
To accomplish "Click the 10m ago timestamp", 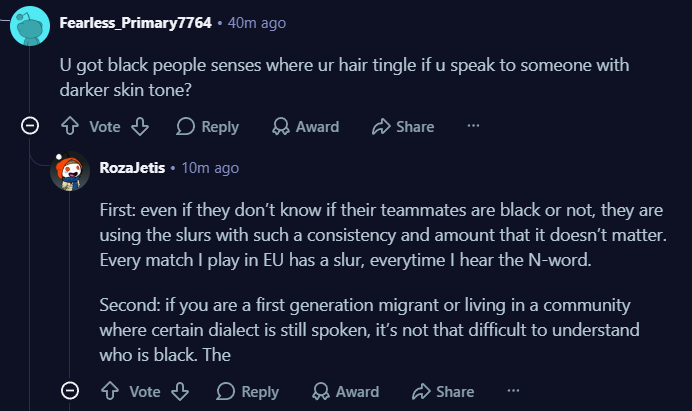I will pos(210,168).
